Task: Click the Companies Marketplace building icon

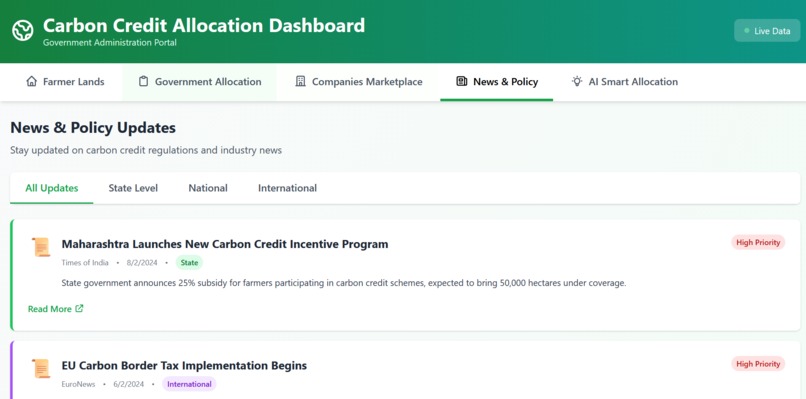Action: (300, 81)
